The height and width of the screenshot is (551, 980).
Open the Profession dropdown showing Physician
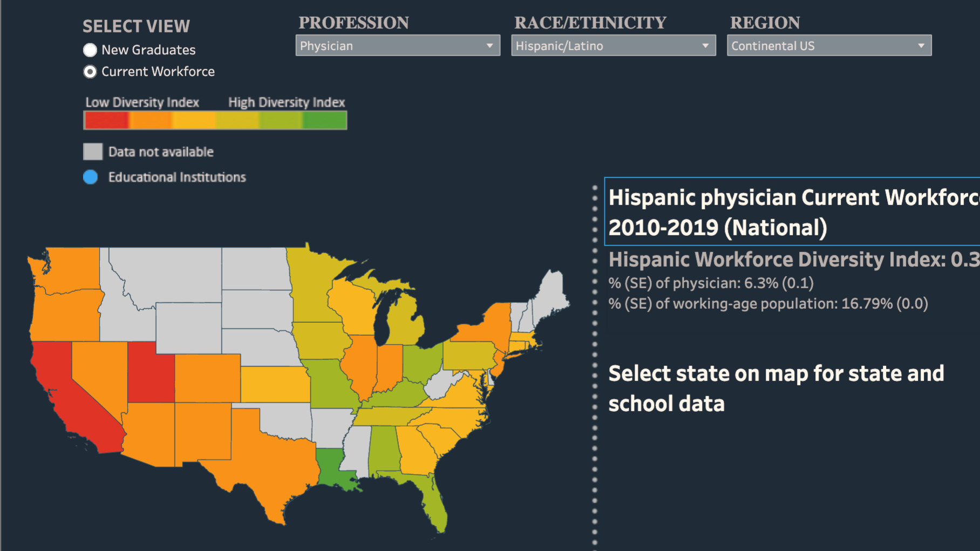397,46
